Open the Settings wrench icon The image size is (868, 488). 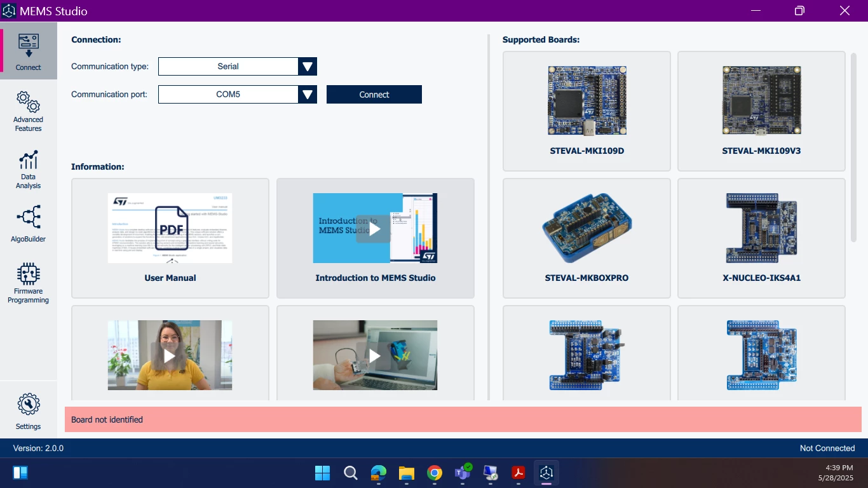pos(29,404)
